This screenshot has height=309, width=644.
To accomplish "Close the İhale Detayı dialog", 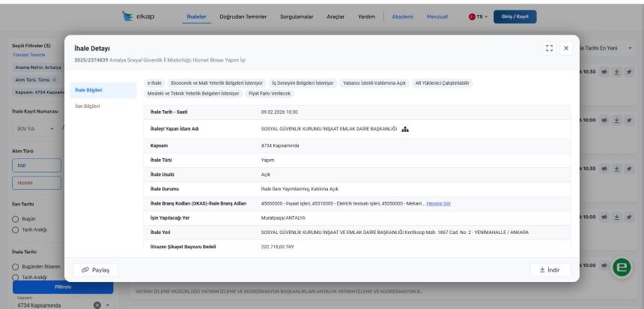I will pyautogui.click(x=565, y=48).
